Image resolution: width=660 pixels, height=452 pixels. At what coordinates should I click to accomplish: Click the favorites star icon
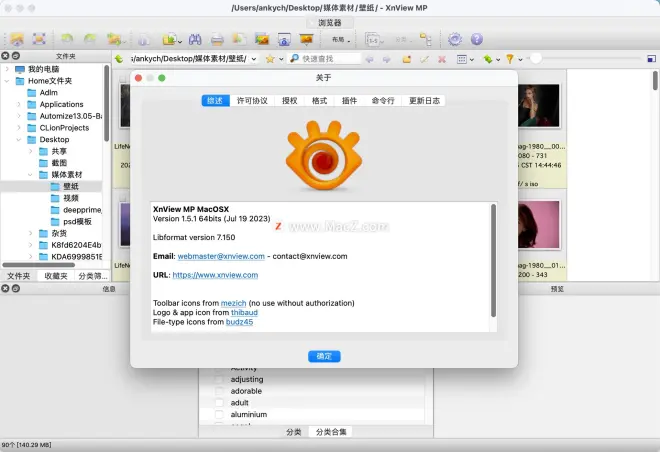point(270,59)
